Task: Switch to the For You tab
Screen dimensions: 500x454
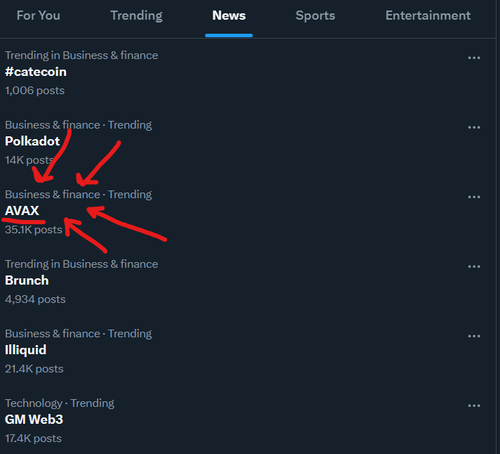Action: 38,16
